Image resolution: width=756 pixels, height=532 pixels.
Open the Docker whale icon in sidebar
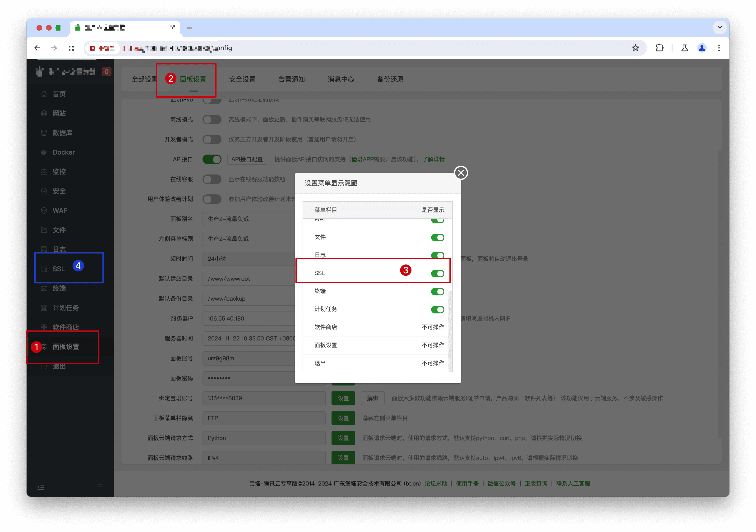tap(44, 152)
